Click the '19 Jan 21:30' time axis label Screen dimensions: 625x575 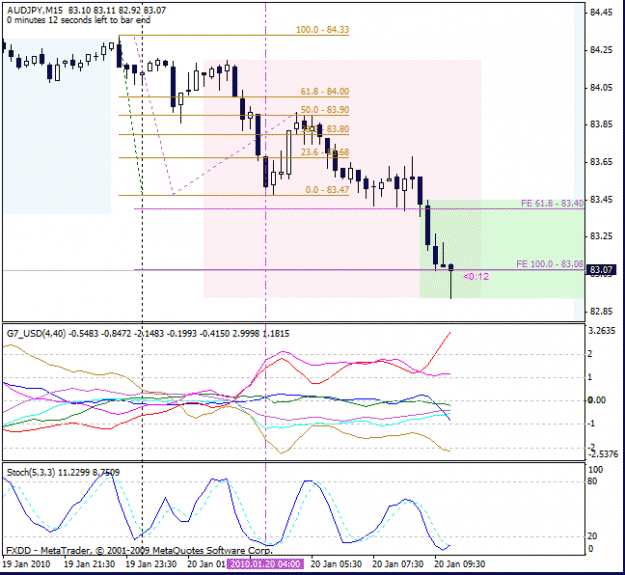coord(89,564)
